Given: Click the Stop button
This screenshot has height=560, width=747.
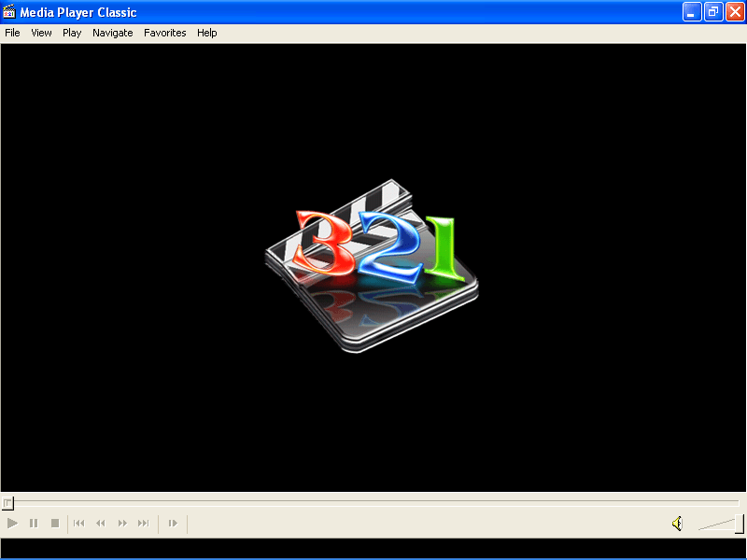Looking at the screenshot, I should 55,524.
